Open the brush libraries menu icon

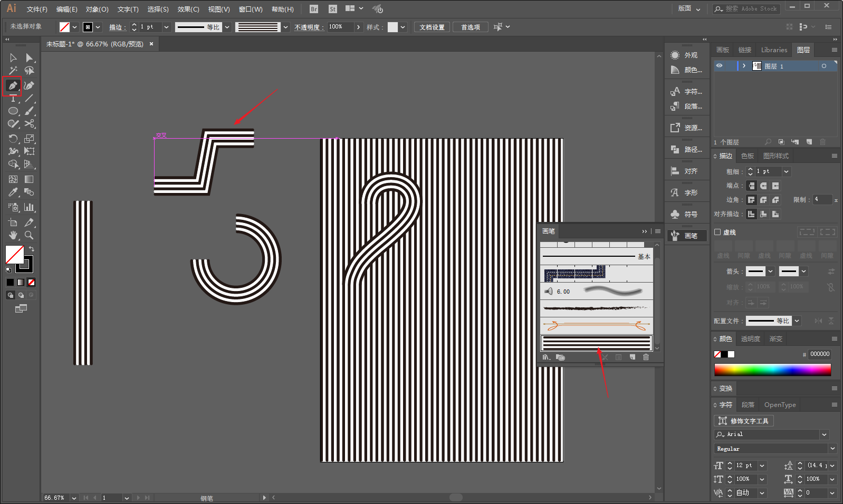pyautogui.click(x=547, y=357)
